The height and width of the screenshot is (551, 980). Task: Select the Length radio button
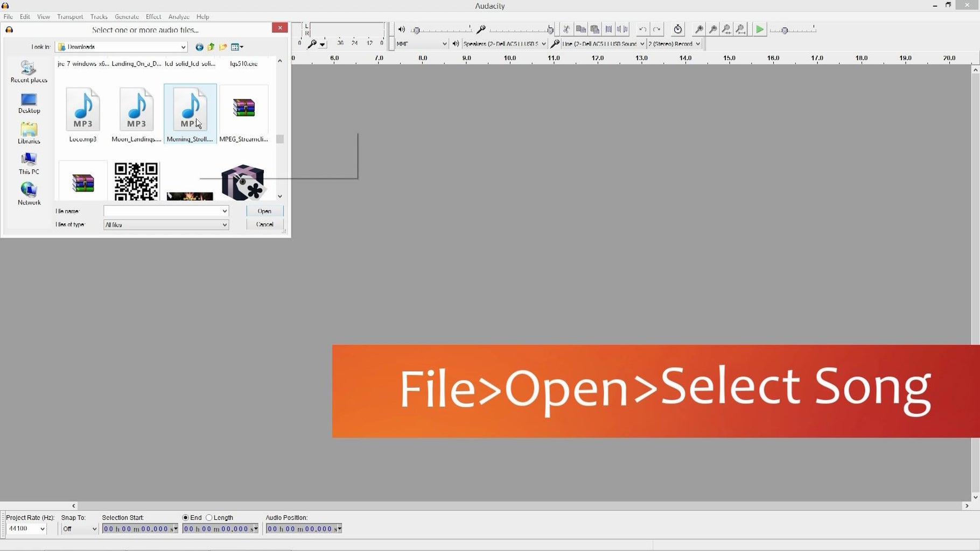(209, 518)
